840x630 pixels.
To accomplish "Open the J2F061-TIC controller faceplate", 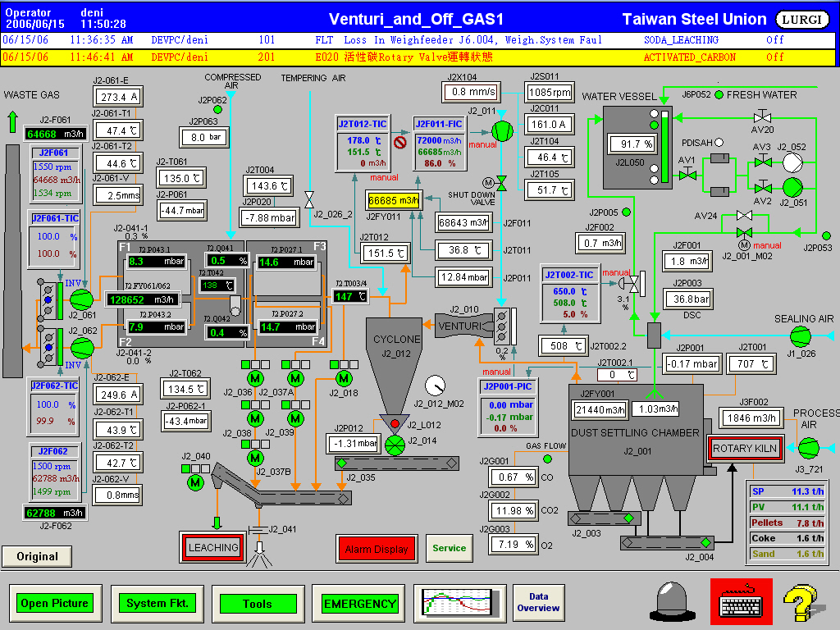I will pos(55,239).
